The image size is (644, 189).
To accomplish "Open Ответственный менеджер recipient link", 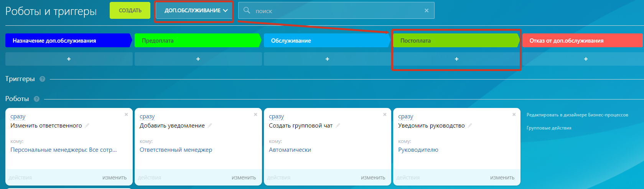I will [x=176, y=150].
